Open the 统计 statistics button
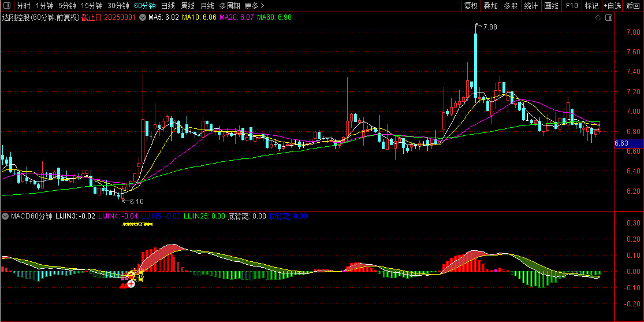This screenshot has height=322, width=644. [531, 6]
